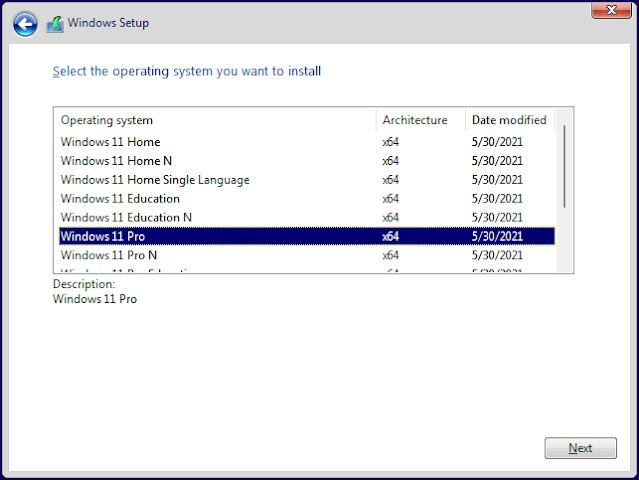The width and height of the screenshot is (639, 480).
Task: Click Next to continue installation
Action: click(x=580, y=448)
